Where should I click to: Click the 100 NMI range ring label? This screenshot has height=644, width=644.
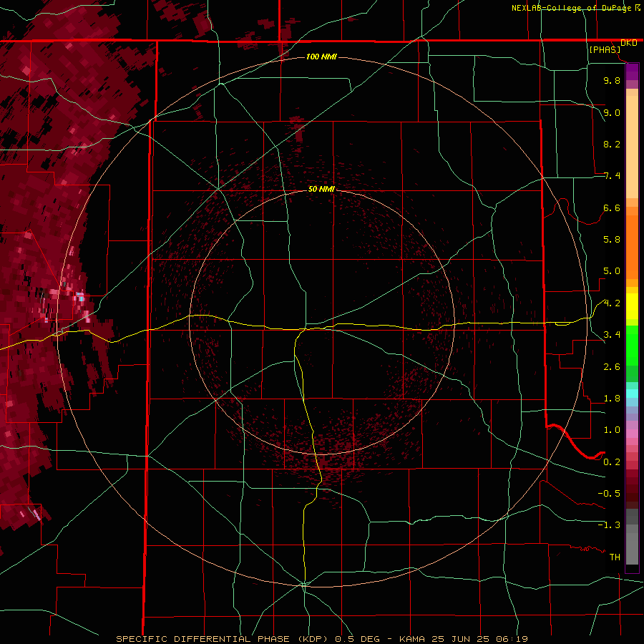tap(321, 57)
